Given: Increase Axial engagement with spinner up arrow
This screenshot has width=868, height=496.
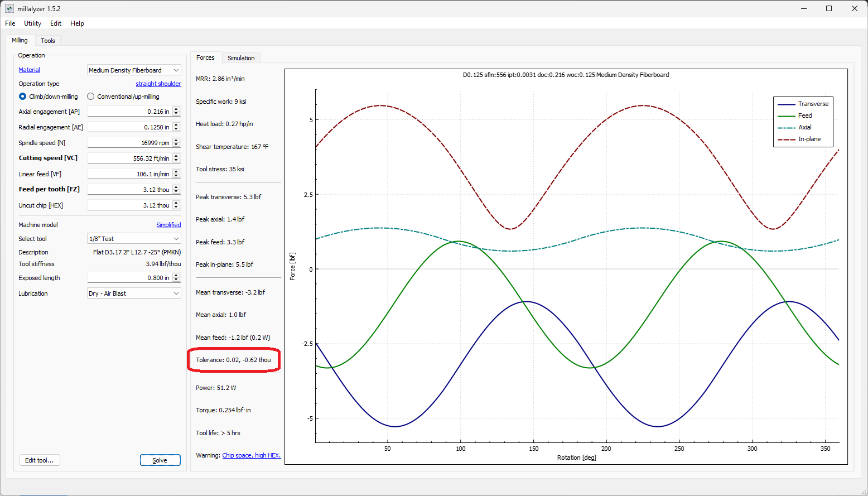Looking at the screenshot, I should [x=176, y=109].
